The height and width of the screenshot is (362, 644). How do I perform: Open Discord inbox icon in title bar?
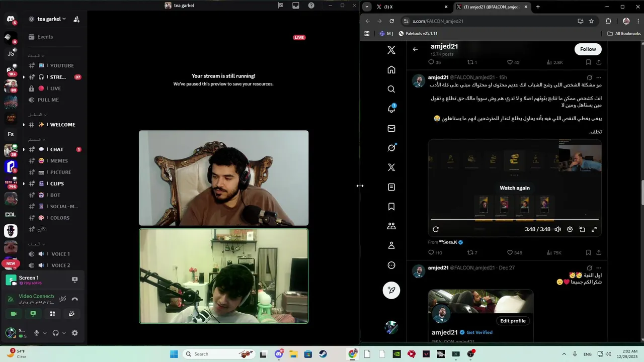296,6
